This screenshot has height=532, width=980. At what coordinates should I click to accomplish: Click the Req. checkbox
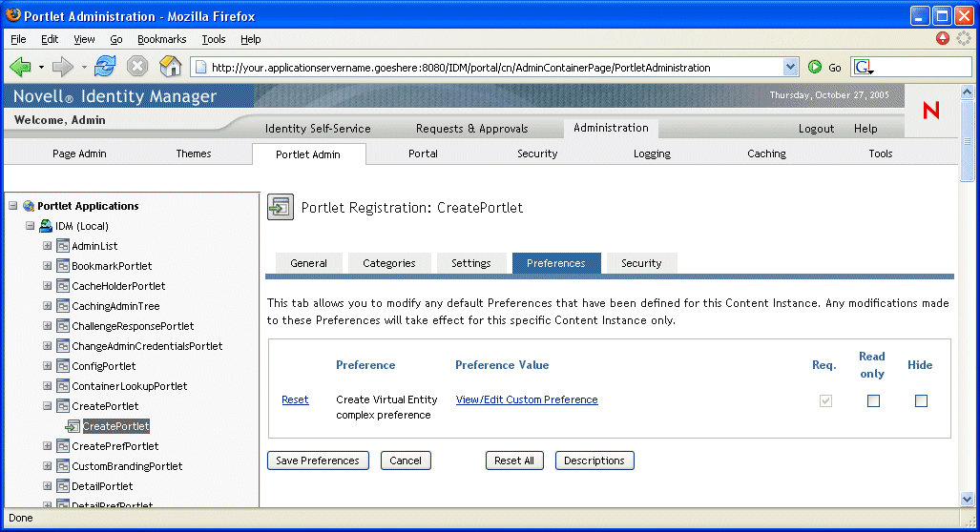click(x=825, y=401)
